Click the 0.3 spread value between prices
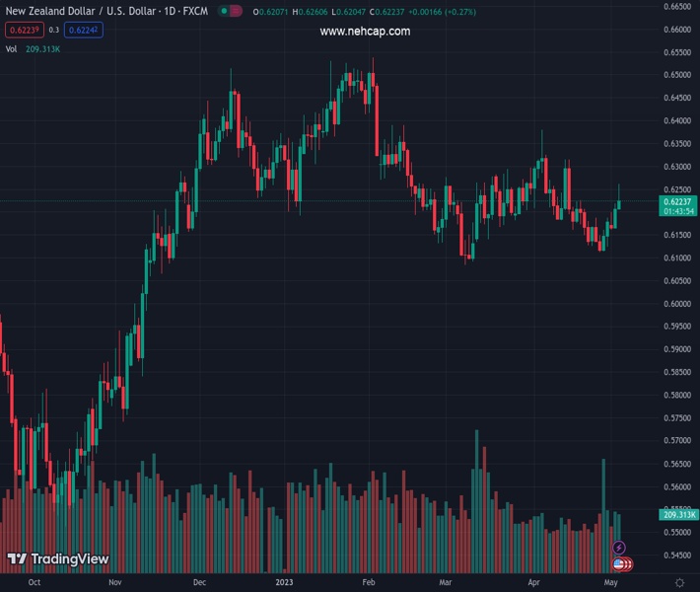 pos(54,30)
